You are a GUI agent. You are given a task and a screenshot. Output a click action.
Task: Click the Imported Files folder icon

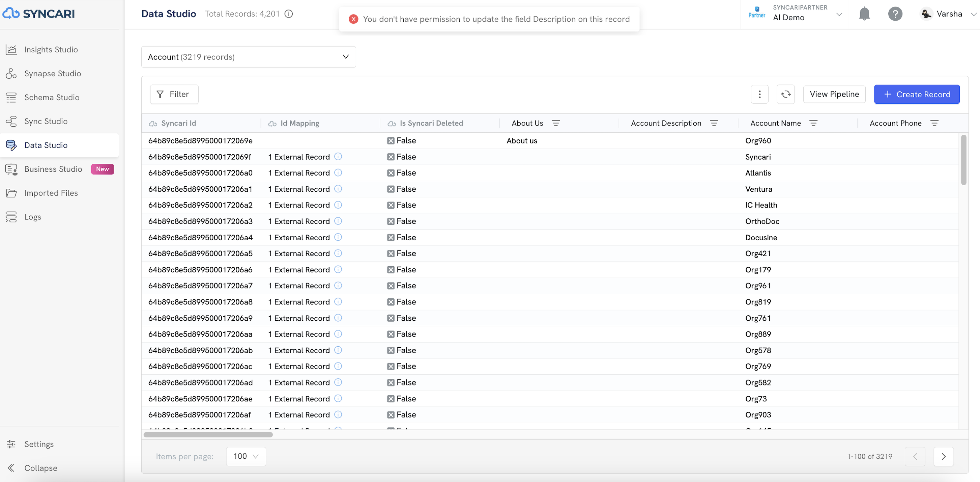11,193
